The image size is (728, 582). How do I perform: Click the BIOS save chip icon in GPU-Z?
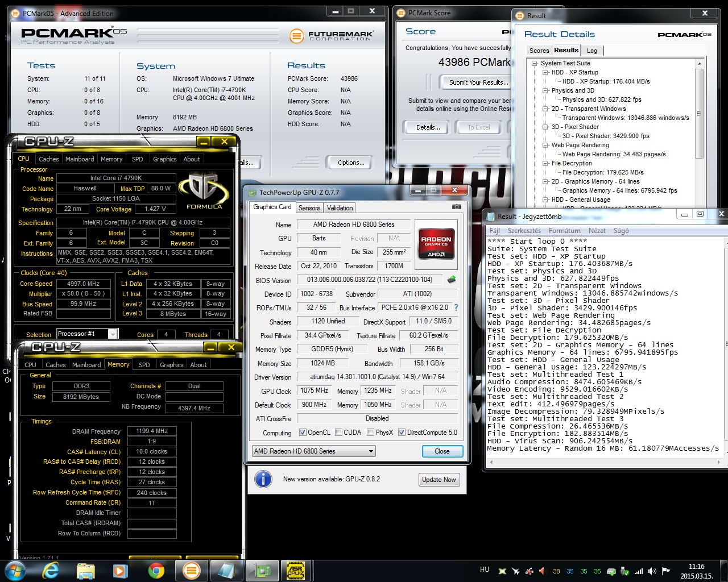pyautogui.click(x=452, y=280)
